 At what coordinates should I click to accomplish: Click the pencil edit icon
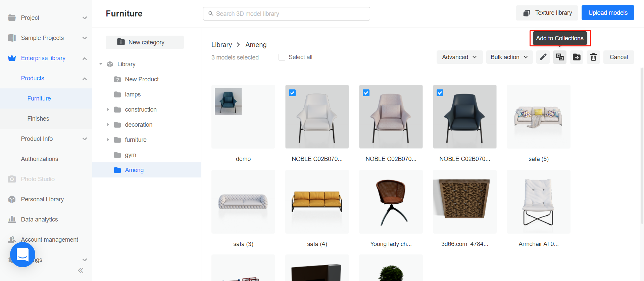point(543,57)
